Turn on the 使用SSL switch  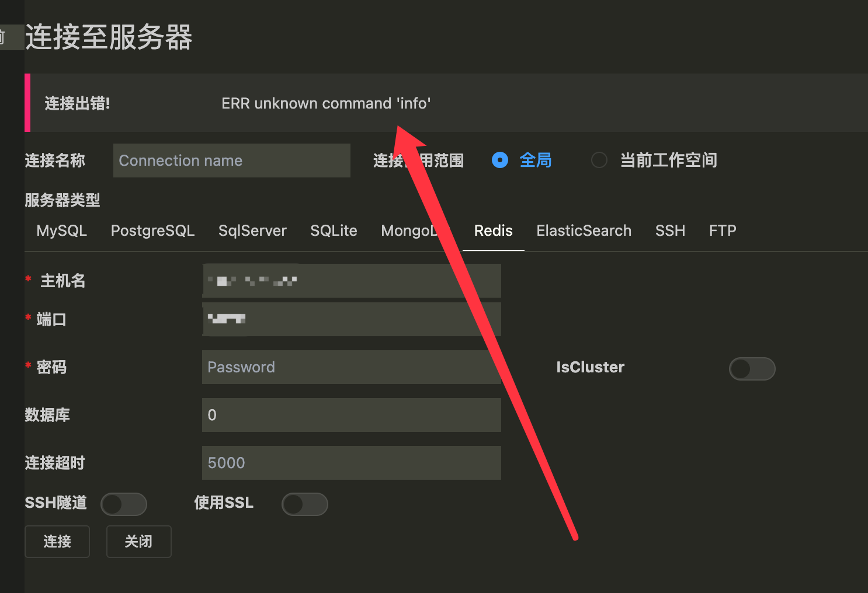click(x=304, y=504)
